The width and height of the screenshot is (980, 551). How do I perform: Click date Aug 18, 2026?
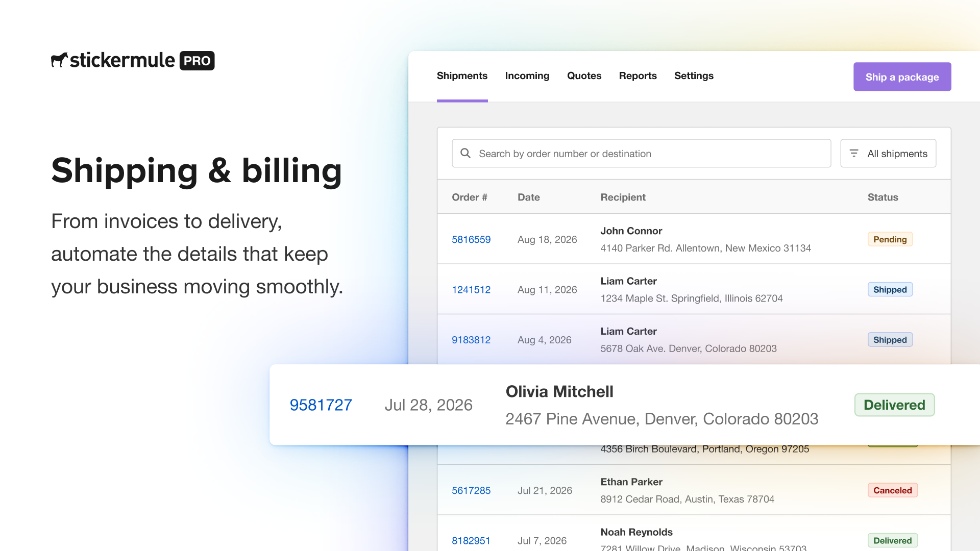547,239
